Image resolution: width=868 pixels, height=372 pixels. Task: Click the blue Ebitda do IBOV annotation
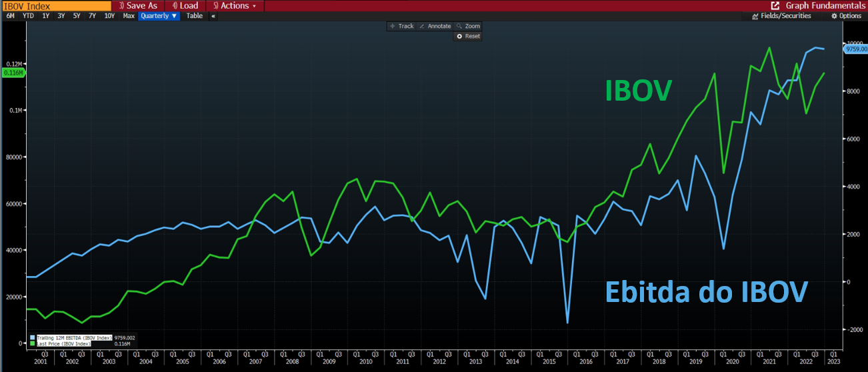[x=707, y=292]
